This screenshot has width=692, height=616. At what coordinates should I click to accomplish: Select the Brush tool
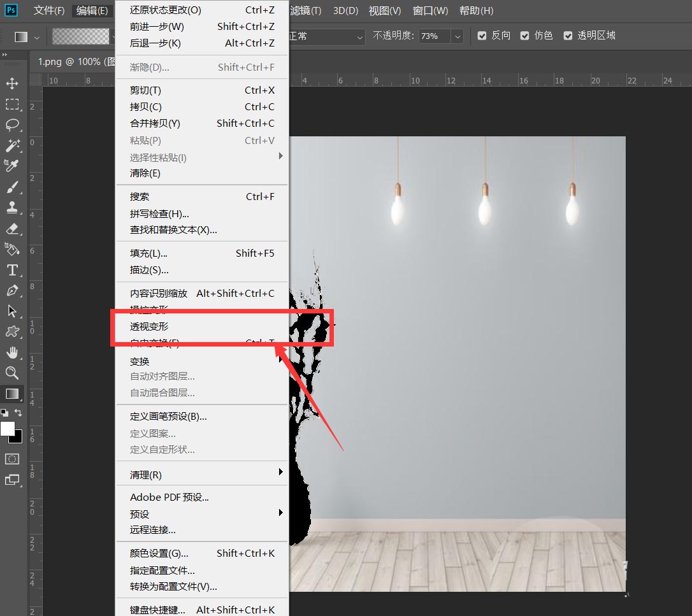[13, 187]
